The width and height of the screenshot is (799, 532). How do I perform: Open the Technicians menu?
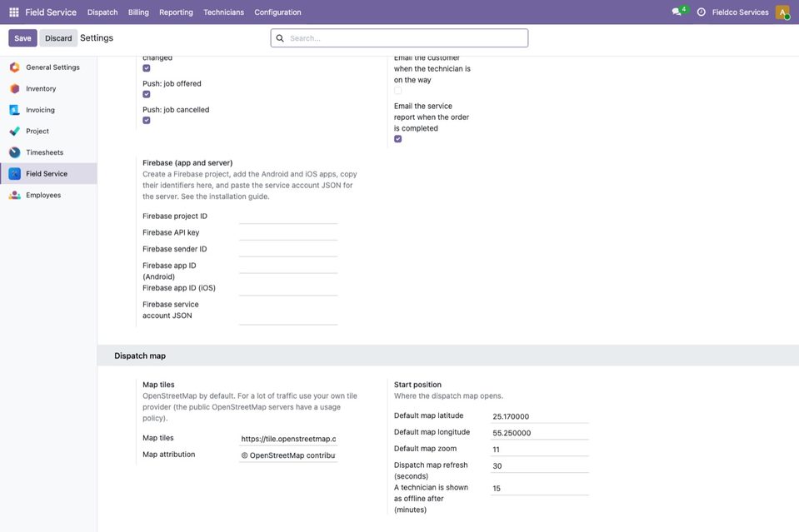223,12
